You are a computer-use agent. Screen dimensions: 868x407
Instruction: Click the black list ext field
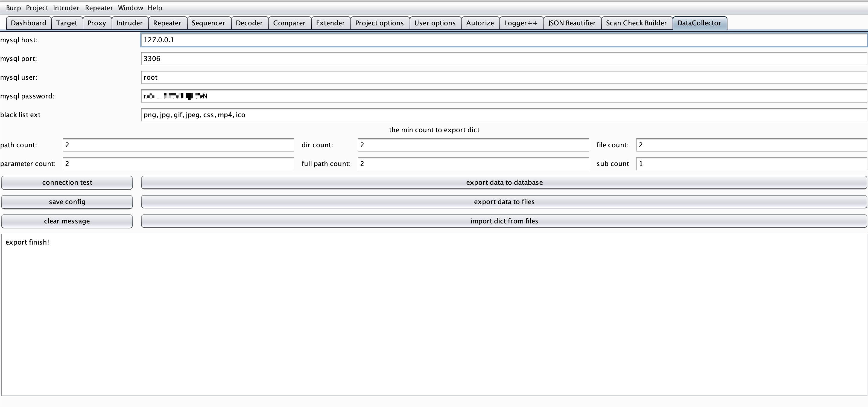pyautogui.click(x=503, y=115)
